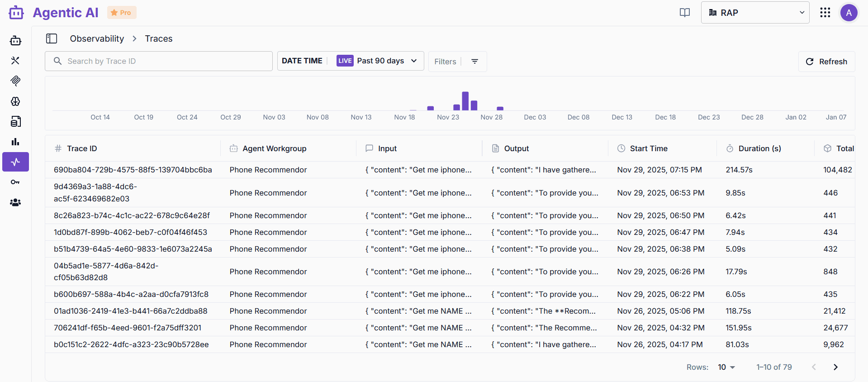Image resolution: width=868 pixels, height=382 pixels.
Task: Open the Rows per page dropdown
Action: pos(726,367)
